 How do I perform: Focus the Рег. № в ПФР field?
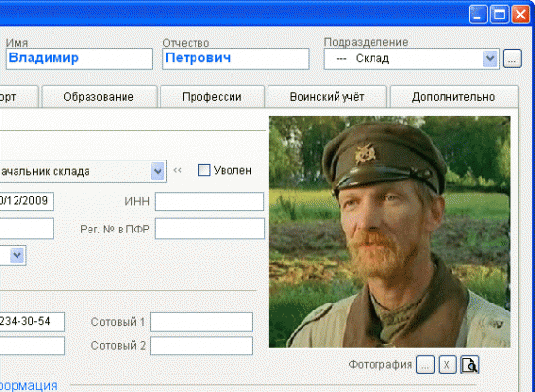point(209,229)
